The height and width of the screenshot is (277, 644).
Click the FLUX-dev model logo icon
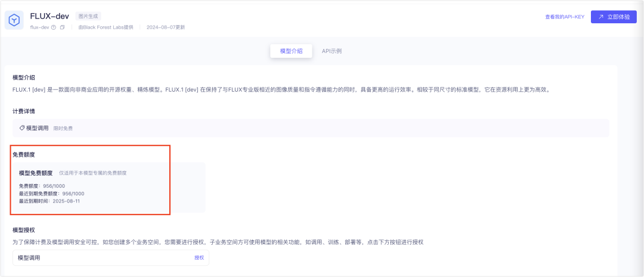14,20
